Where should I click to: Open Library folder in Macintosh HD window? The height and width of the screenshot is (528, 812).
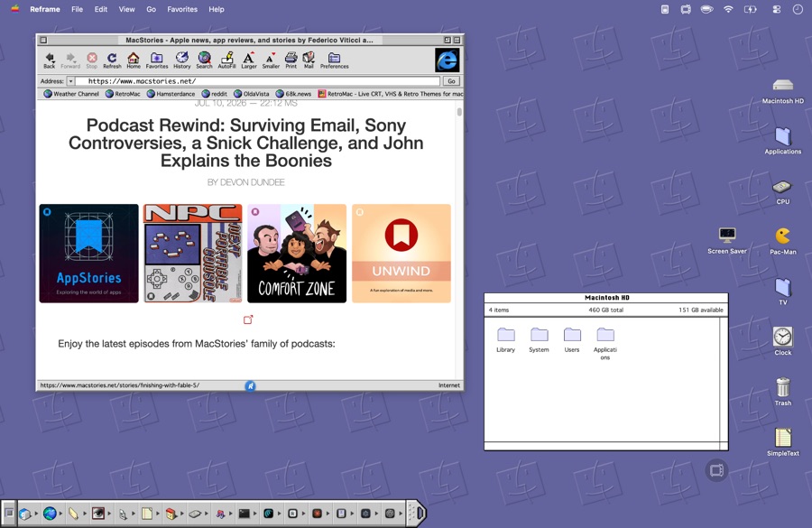pos(505,340)
